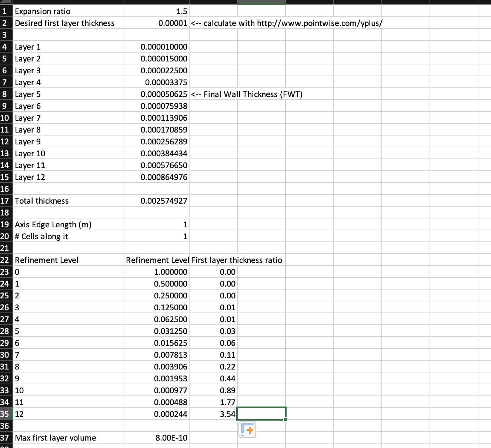Select the Layer 4 value 0.00003375
This screenshot has height=448, width=491.
coord(157,83)
